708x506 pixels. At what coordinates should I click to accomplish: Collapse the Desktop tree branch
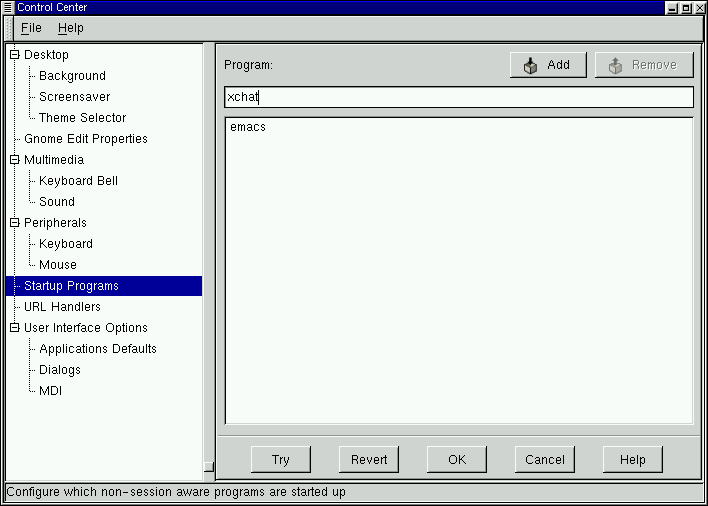coord(14,55)
